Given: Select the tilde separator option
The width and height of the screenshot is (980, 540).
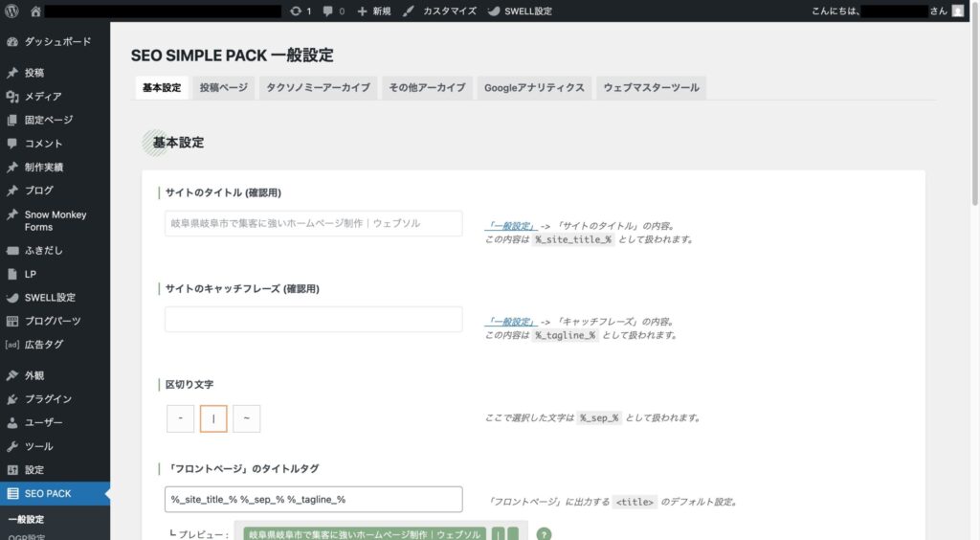Looking at the screenshot, I should pyautogui.click(x=246, y=418).
